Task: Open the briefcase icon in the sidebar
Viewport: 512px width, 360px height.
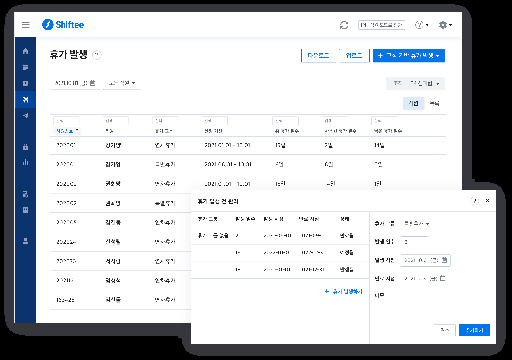Action: [25, 147]
